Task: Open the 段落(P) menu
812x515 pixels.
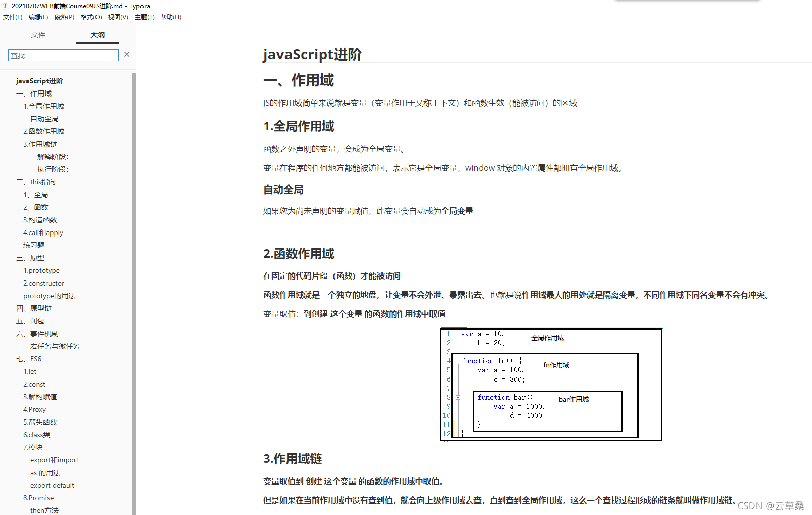Action: click(x=64, y=17)
